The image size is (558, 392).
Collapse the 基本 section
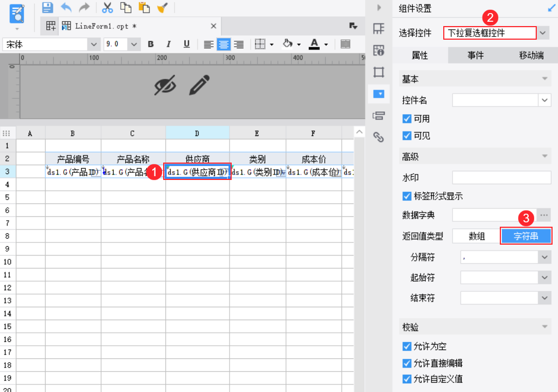pyautogui.click(x=544, y=79)
